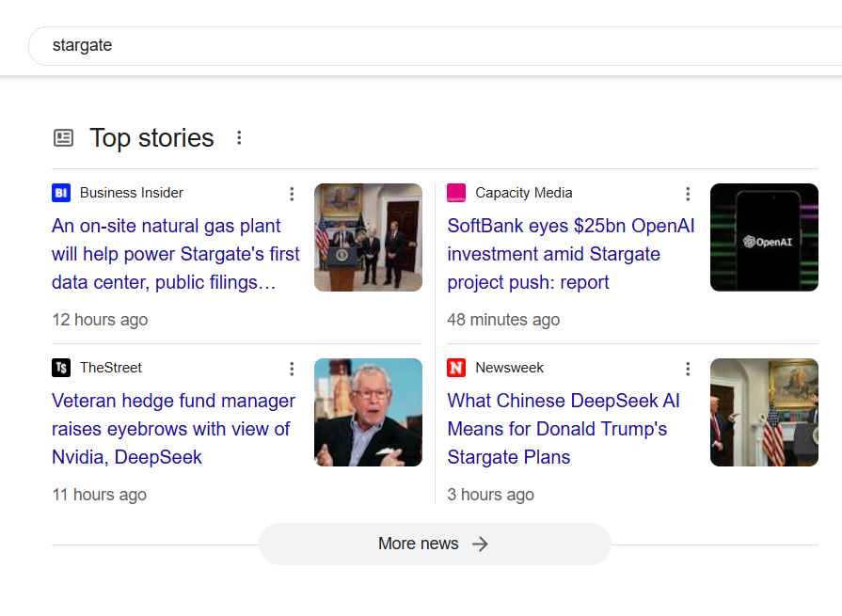Viewport: 842px width, 616px height.
Task: Open the White House podium thumbnail
Action: click(369, 237)
